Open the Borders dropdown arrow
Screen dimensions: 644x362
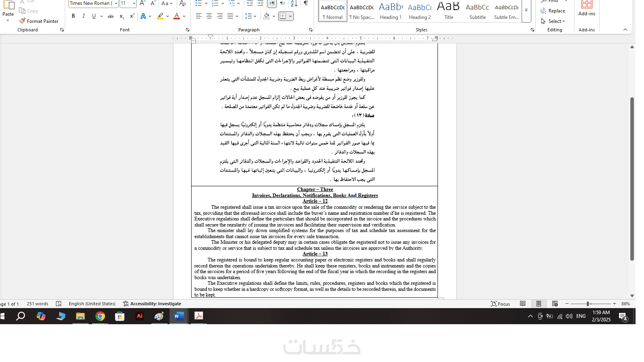point(290,16)
